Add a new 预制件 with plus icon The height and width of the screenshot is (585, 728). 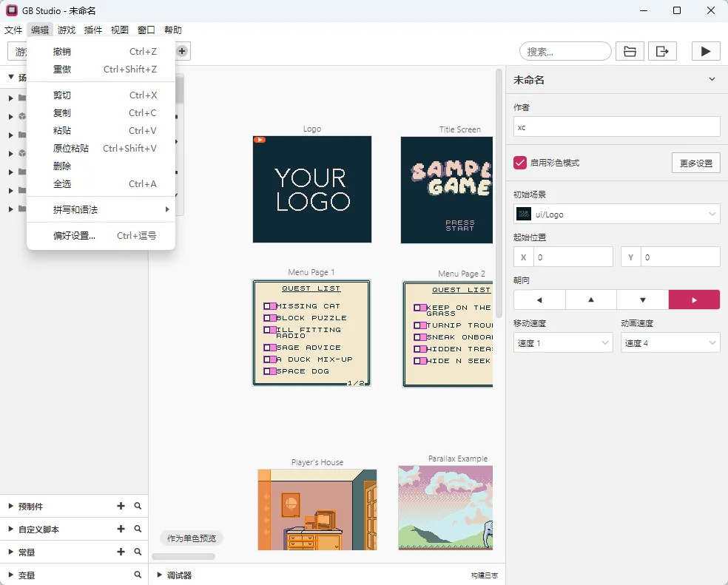[x=121, y=506]
